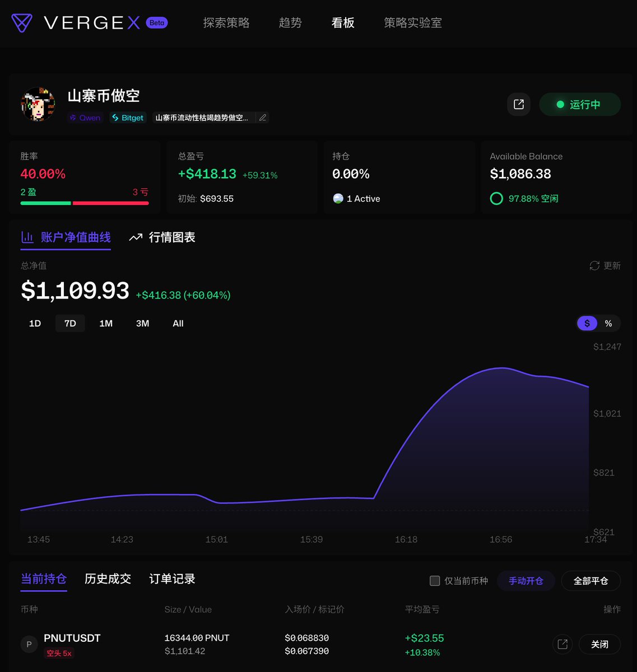Click the 全部平仓 button

point(591,581)
